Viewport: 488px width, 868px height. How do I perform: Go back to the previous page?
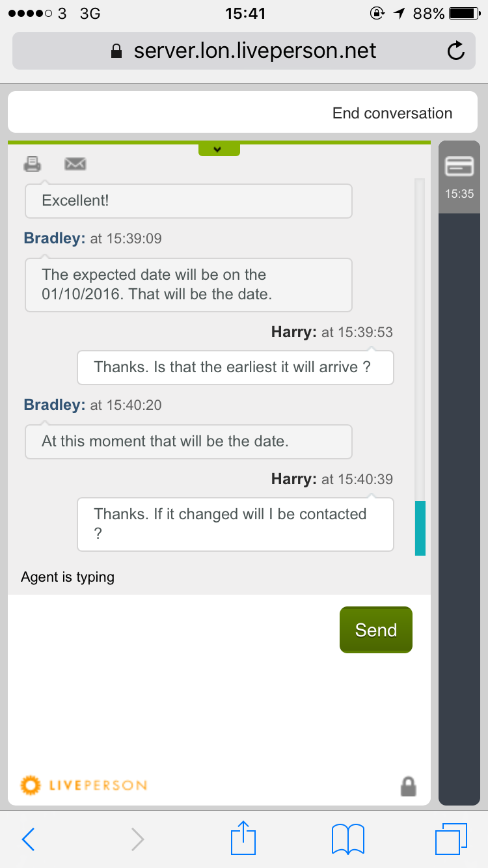pyautogui.click(x=29, y=839)
